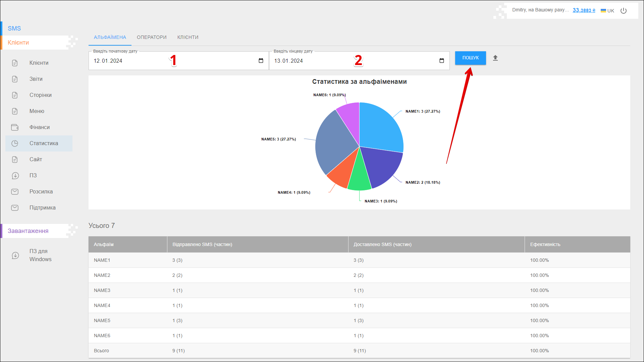Switch to the КЛІЄНТИ tab
644x362 pixels.
coord(188,37)
